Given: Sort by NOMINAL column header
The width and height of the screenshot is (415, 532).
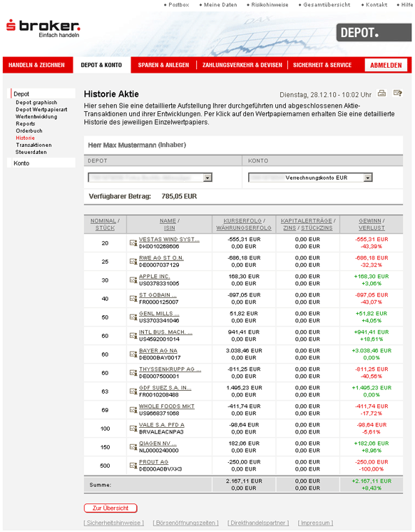Looking at the screenshot, I should pyautogui.click(x=103, y=220).
